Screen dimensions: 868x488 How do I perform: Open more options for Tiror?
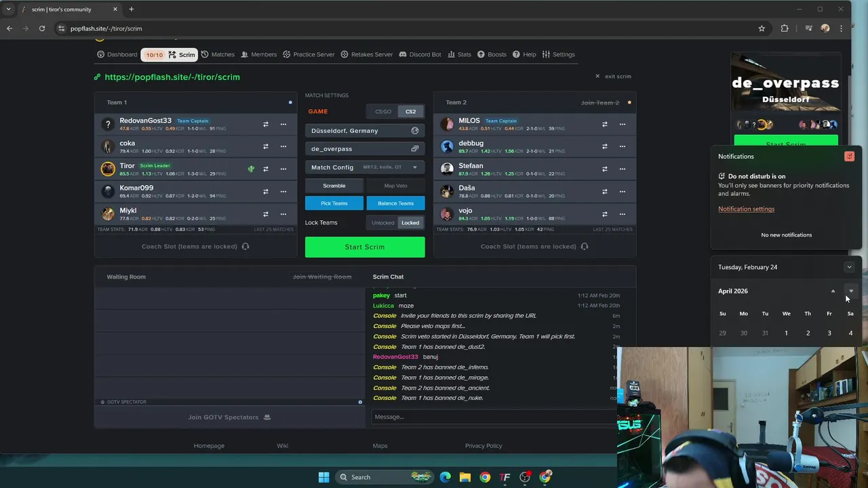click(x=283, y=169)
